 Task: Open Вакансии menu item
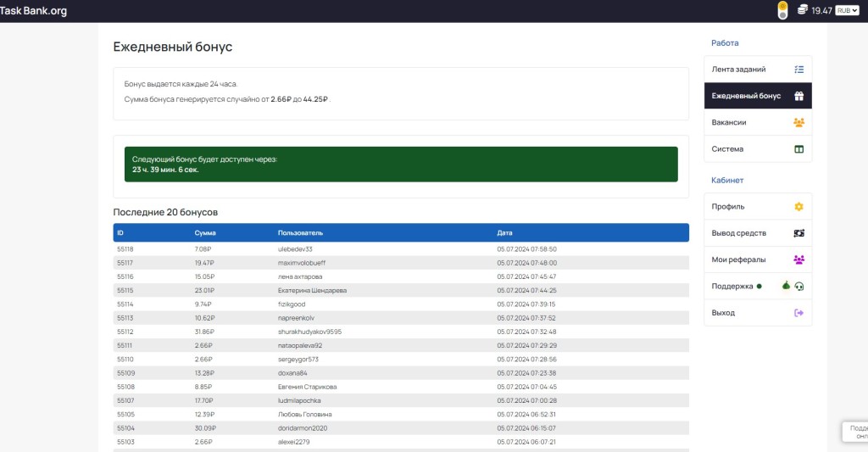click(758, 122)
